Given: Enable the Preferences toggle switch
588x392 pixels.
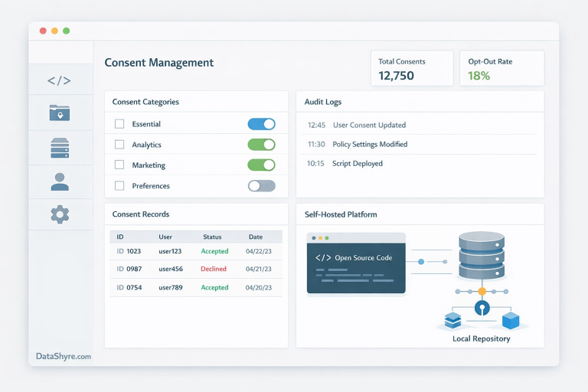Looking at the screenshot, I should pos(261,186).
